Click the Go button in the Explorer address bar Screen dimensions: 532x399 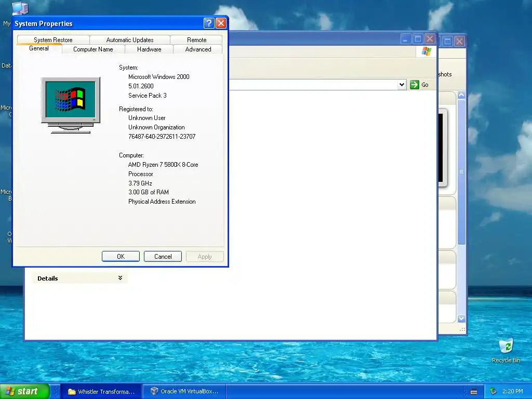[x=419, y=85]
